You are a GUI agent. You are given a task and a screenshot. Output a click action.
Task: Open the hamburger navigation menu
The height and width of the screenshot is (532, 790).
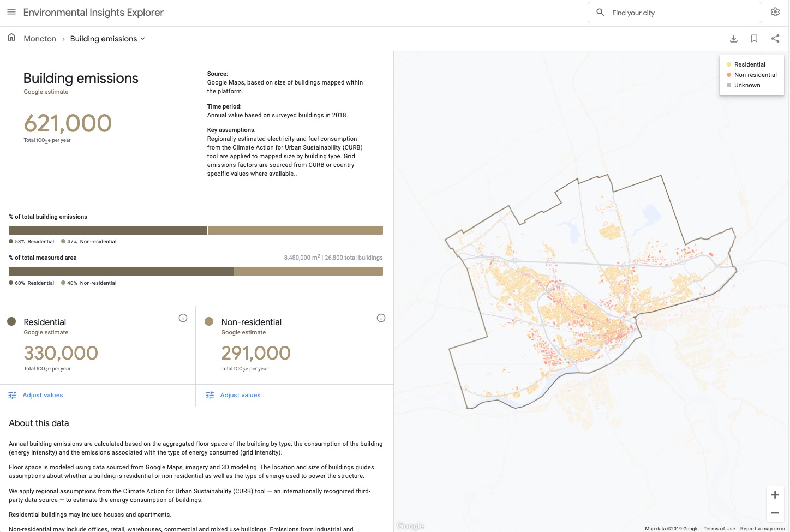[x=11, y=12]
